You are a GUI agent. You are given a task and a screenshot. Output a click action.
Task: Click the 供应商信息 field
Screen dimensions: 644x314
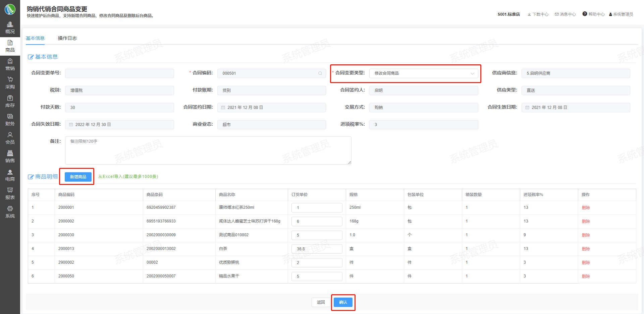576,73
